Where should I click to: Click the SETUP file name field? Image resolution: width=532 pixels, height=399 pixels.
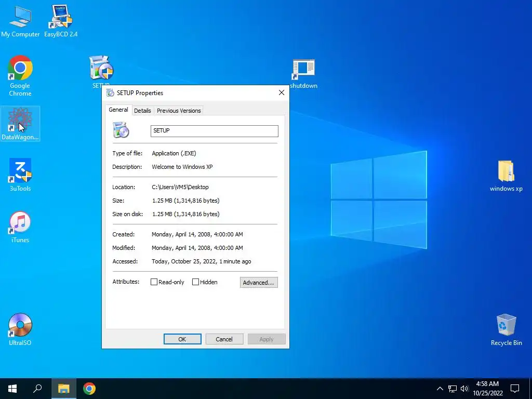point(215,131)
